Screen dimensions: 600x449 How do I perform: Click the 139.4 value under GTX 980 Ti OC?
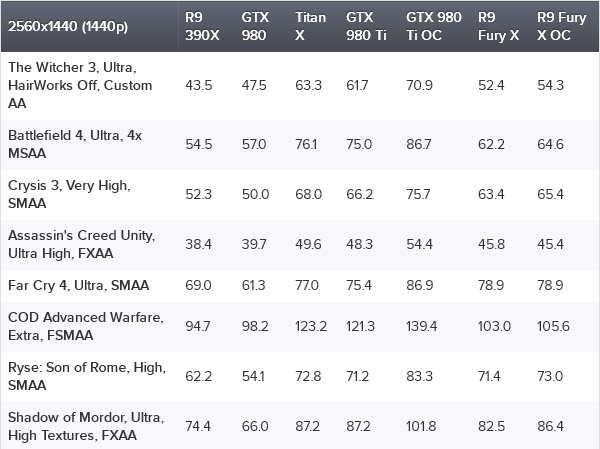(x=421, y=326)
